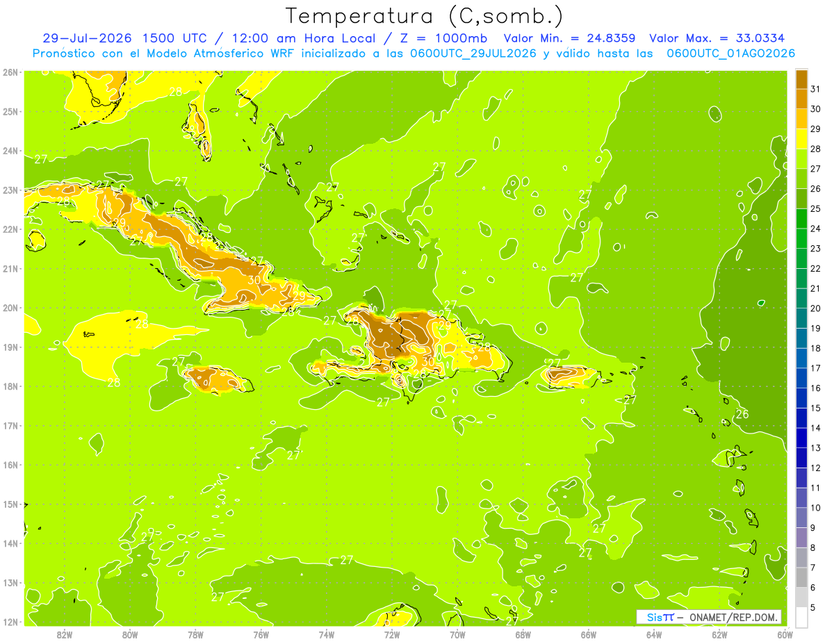Image resolution: width=834 pixels, height=644 pixels.
Task: Click the "SisTT - ONAMET/REP.DOM." credit box
Action: point(709,617)
